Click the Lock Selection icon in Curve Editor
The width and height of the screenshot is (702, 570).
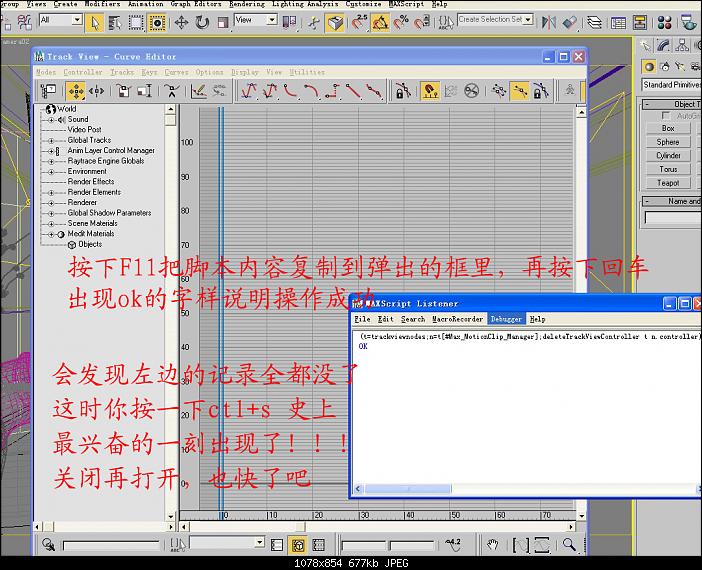point(403,91)
